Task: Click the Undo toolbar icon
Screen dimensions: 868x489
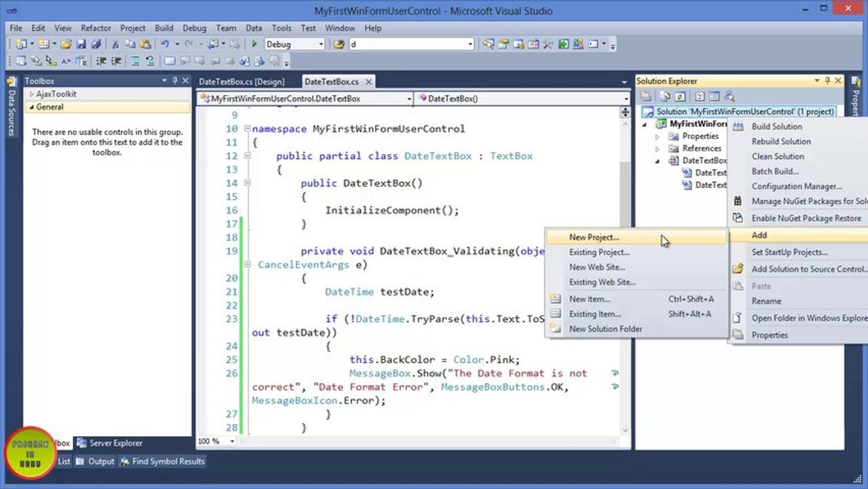Action: click(x=165, y=44)
